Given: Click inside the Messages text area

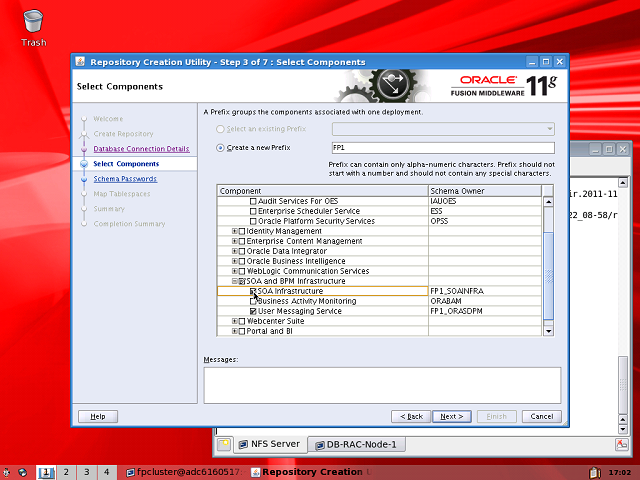Looking at the screenshot, I should pos(382,385).
